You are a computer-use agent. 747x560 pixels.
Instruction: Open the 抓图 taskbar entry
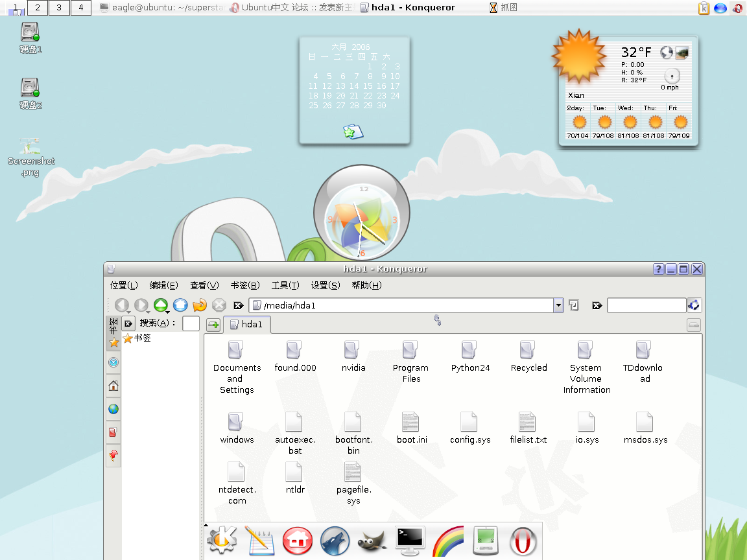504,8
